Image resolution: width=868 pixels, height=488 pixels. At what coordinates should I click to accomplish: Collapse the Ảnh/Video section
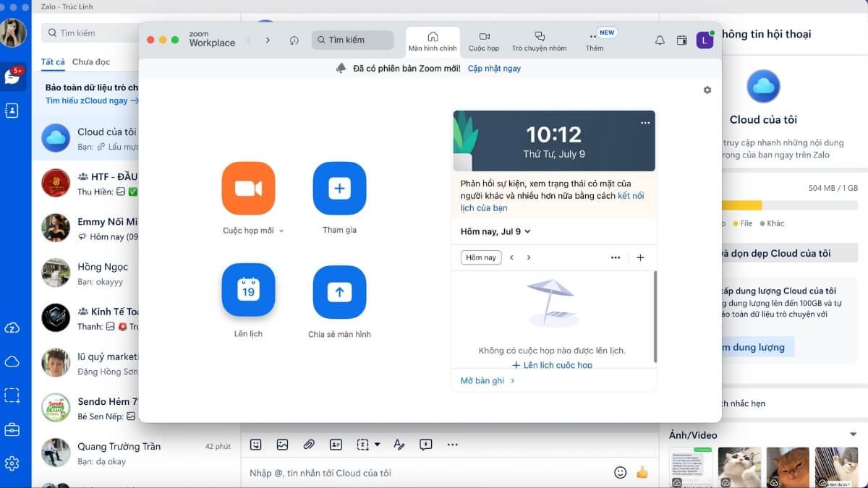tap(853, 435)
